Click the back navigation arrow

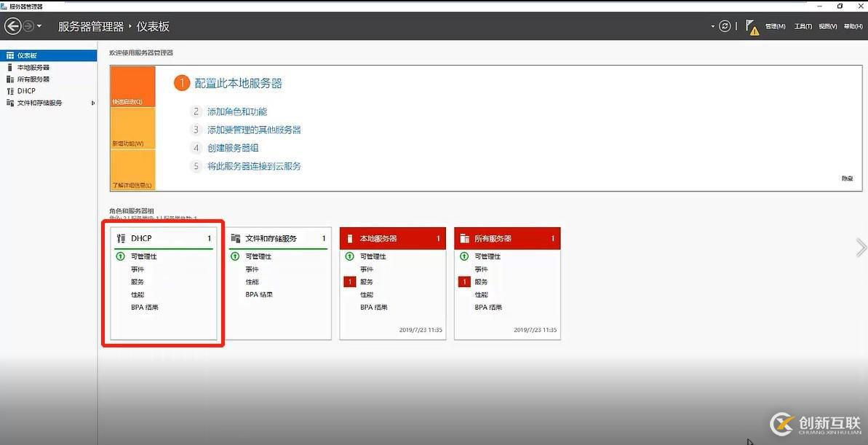[x=12, y=26]
